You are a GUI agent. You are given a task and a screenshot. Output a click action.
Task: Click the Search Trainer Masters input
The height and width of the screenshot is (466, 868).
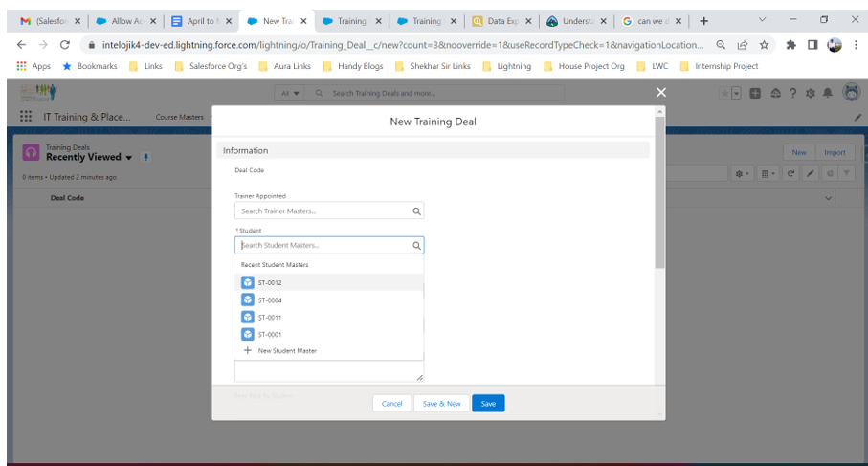(x=323, y=211)
